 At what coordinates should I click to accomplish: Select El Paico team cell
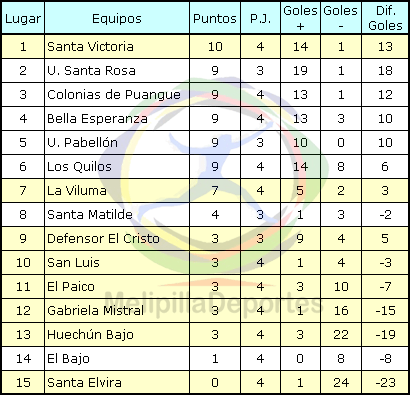(117, 287)
